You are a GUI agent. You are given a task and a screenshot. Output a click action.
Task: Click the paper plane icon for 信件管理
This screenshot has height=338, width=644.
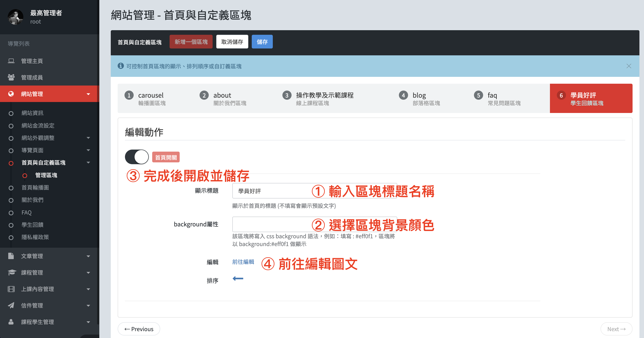(x=11, y=305)
